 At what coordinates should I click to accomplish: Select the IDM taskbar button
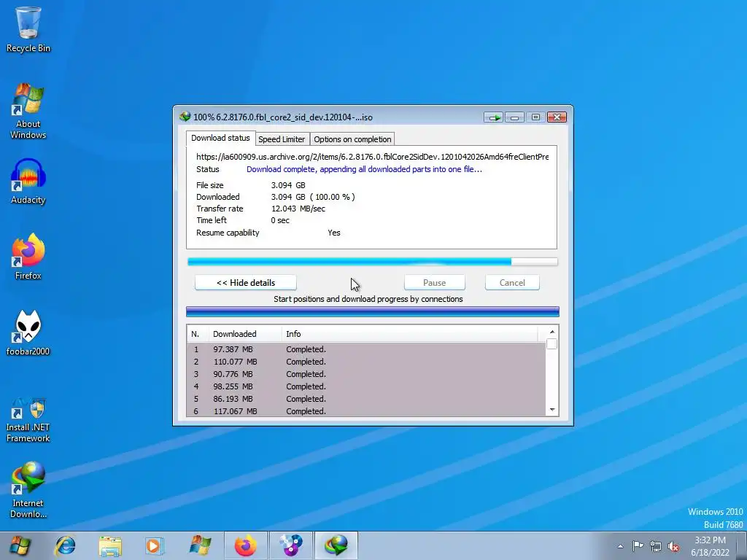336,545
